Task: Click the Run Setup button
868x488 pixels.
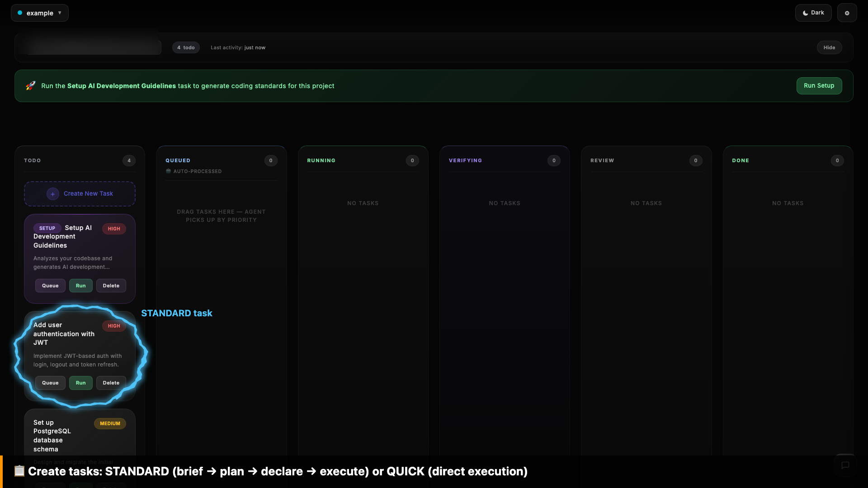Action: pyautogui.click(x=819, y=85)
